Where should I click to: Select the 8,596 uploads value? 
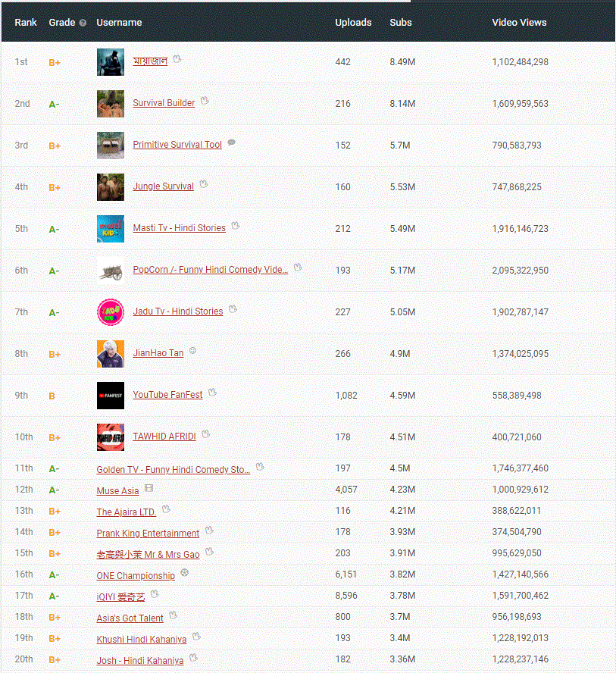[346, 595]
